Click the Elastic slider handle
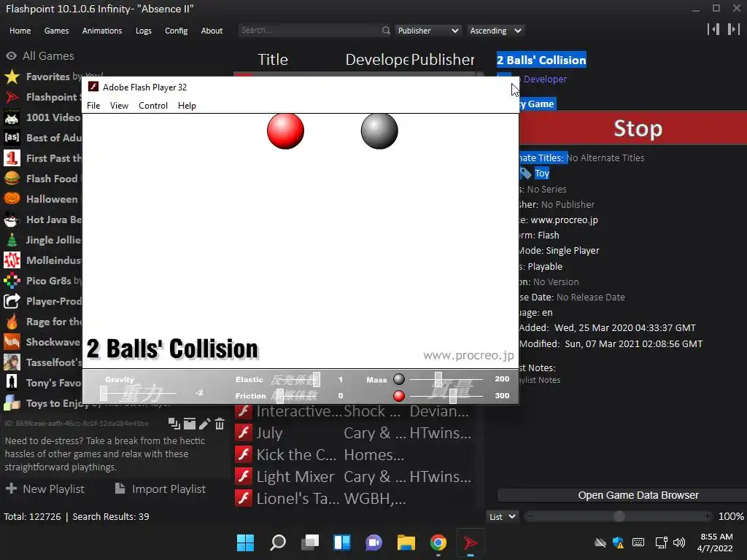The image size is (747, 560). (x=317, y=379)
